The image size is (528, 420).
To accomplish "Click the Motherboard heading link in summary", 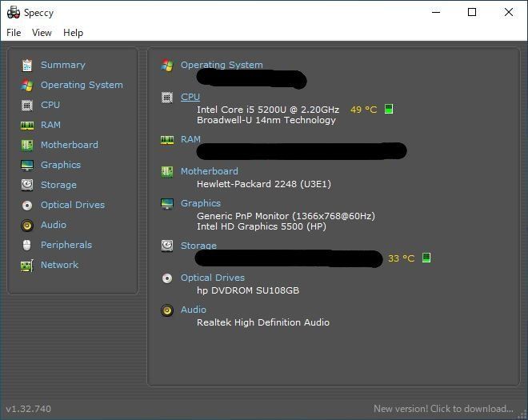I will click(210, 171).
